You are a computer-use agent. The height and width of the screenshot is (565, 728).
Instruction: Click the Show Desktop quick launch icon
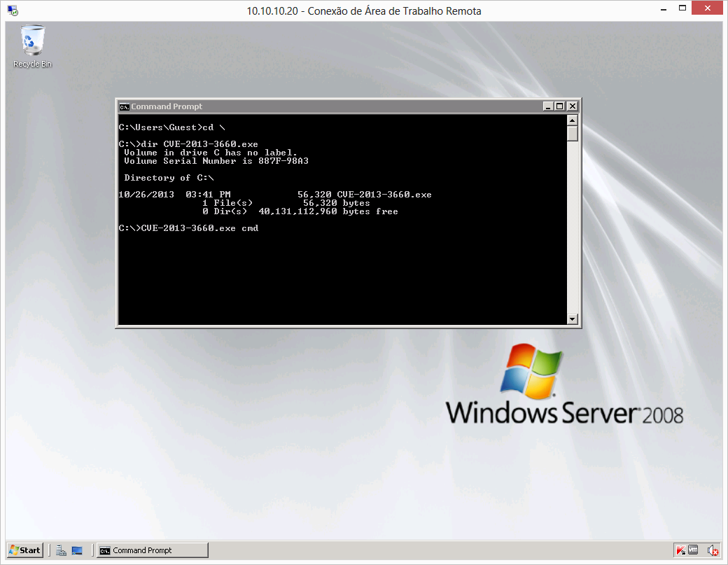pyautogui.click(x=77, y=550)
